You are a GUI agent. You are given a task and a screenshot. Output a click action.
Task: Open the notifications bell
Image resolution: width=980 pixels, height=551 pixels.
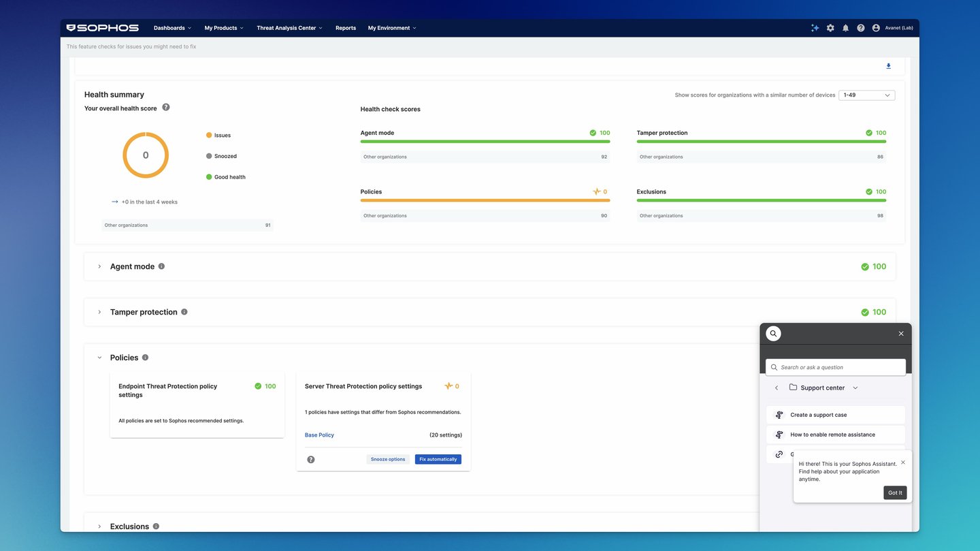tap(845, 28)
